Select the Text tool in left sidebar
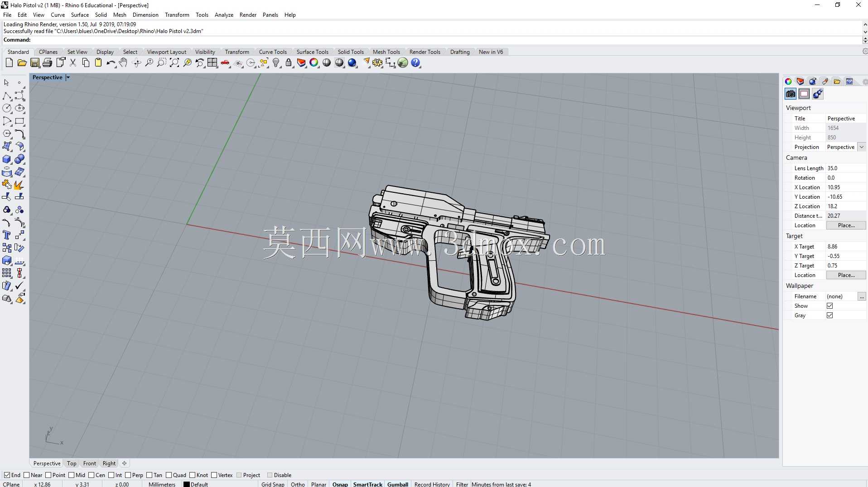This screenshot has width=868, height=487. click(x=7, y=235)
